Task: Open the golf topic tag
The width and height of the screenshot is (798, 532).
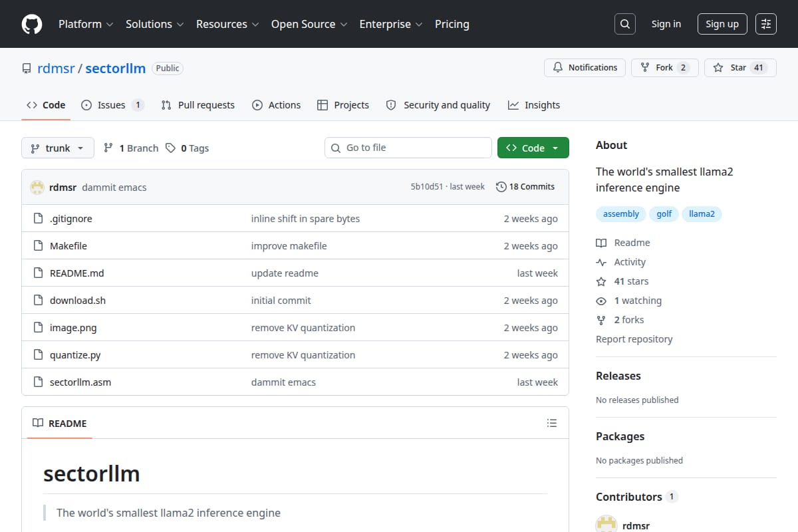Action: click(664, 214)
